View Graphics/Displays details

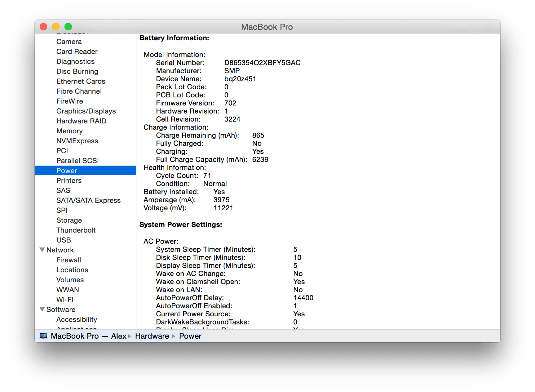click(x=86, y=111)
